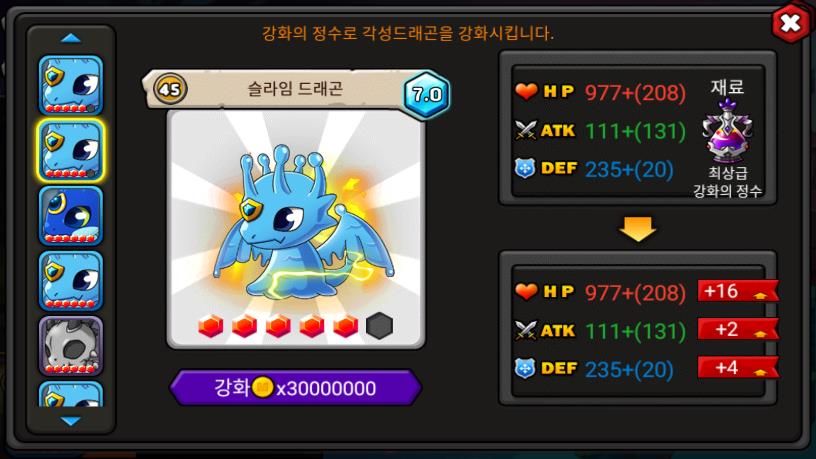Click the heart HP icon in top stats

526,92
